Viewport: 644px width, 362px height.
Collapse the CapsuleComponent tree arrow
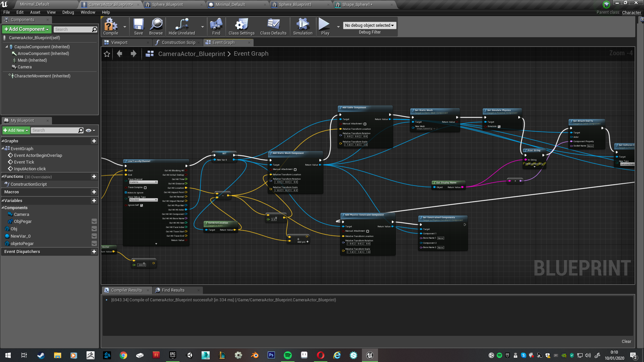(x=7, y=47)
